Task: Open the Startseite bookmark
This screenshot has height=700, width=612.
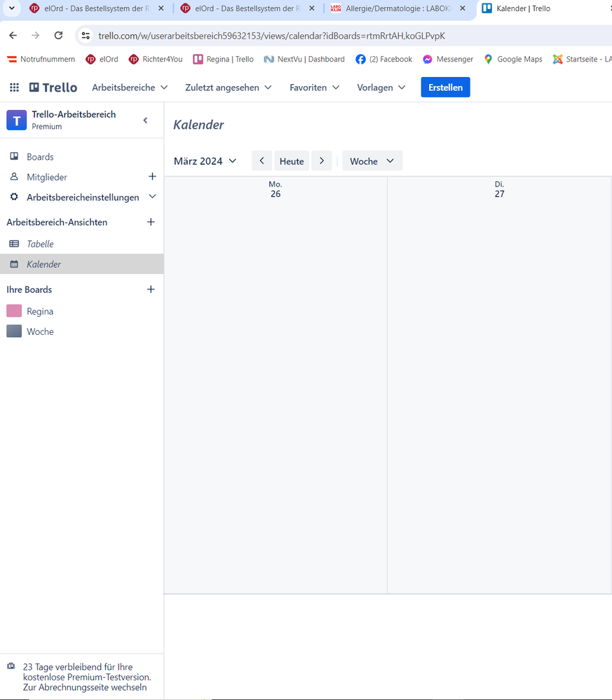Action: pos(582,59)
